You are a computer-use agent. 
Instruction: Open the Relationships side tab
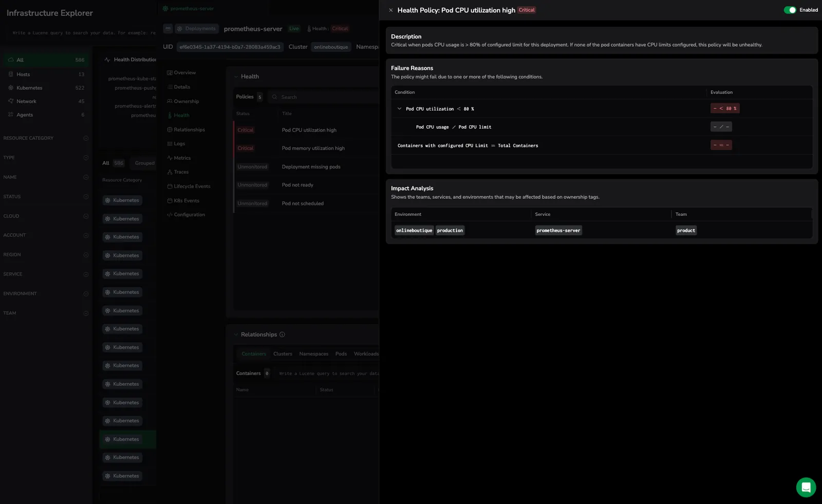(x=186, y=130)
